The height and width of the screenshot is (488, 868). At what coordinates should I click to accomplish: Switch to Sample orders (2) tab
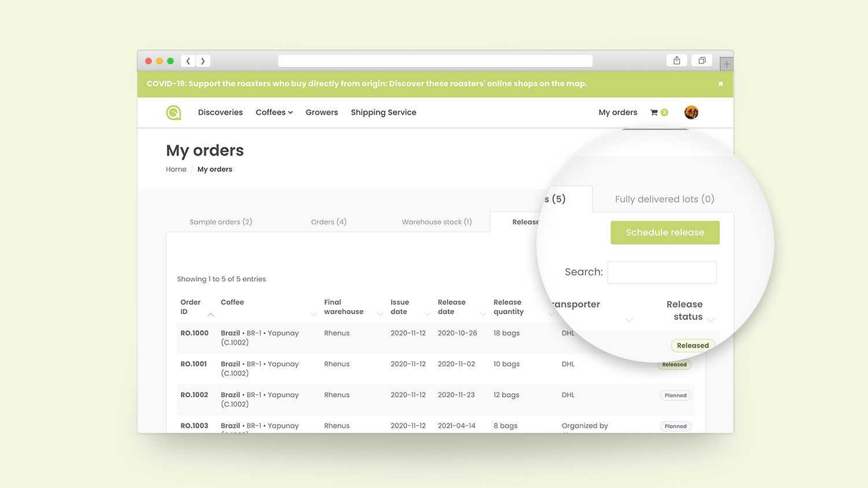[x=221, y=222]
